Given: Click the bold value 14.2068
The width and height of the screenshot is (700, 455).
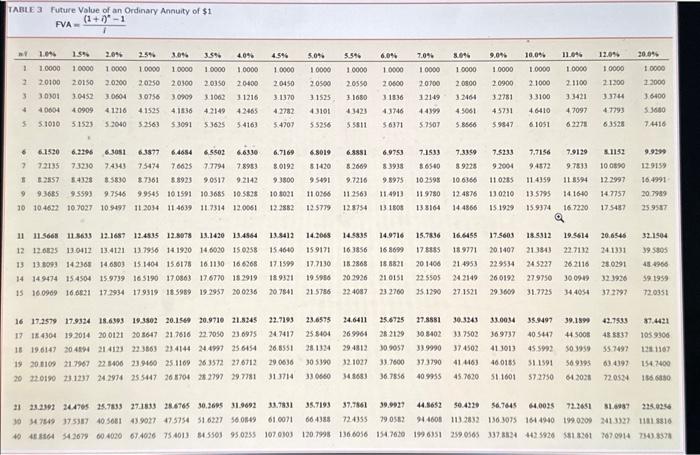Looking at the screenshot, I should pos(318,235).
